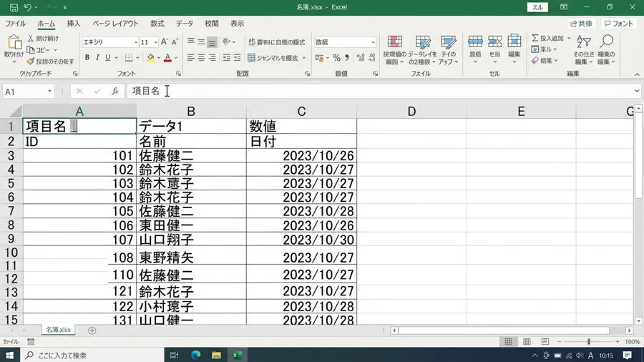Click increase decimal icon
644x362 pixels.
pyautogui.click(x=361, y=58)
